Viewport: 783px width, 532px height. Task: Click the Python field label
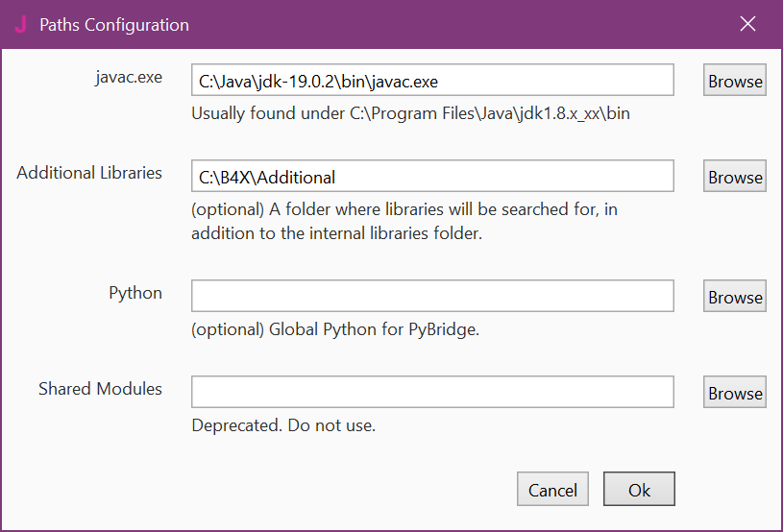135,293
